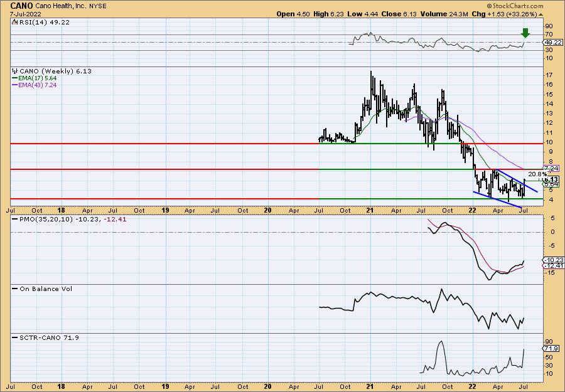Viewport: 565px width, 392px height.
Task: Click the Open 4.50 value
Action: click(x=293, y=14)
